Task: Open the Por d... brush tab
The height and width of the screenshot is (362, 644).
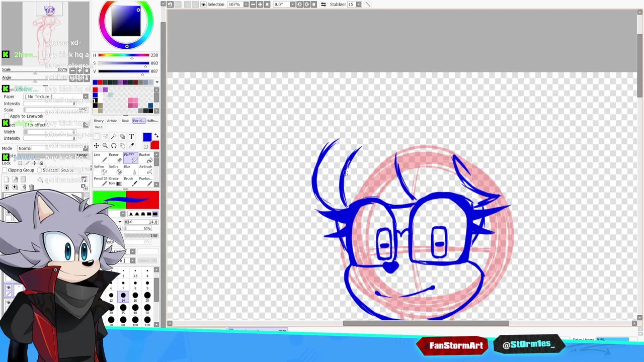Action: pos(139,121)
